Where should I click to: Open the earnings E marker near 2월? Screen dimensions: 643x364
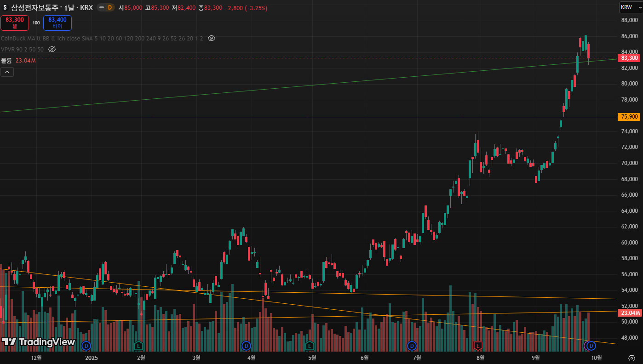(x=138, y=345)
